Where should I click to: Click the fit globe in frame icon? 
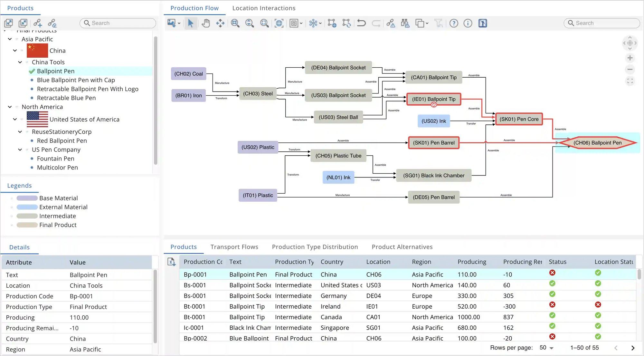pos(279,23)
